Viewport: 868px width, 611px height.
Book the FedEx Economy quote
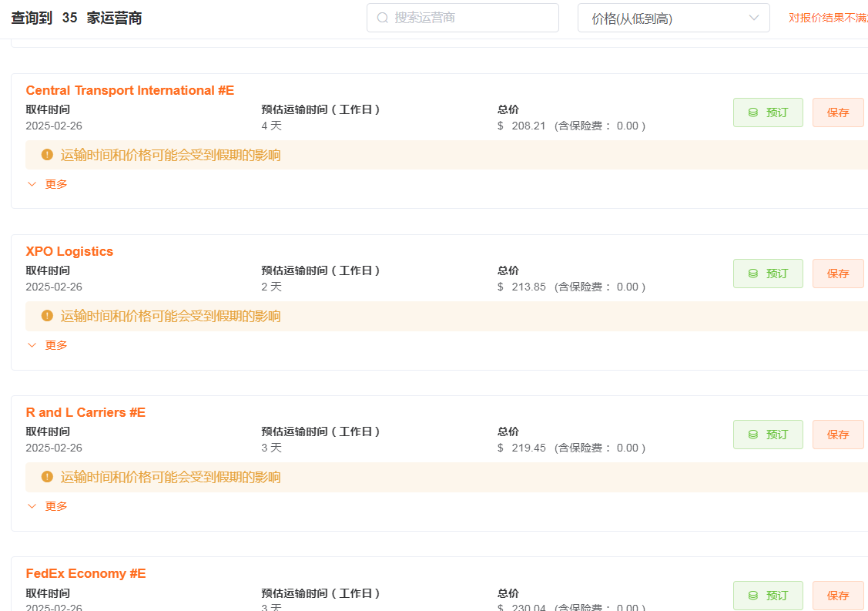coord(768,596)
